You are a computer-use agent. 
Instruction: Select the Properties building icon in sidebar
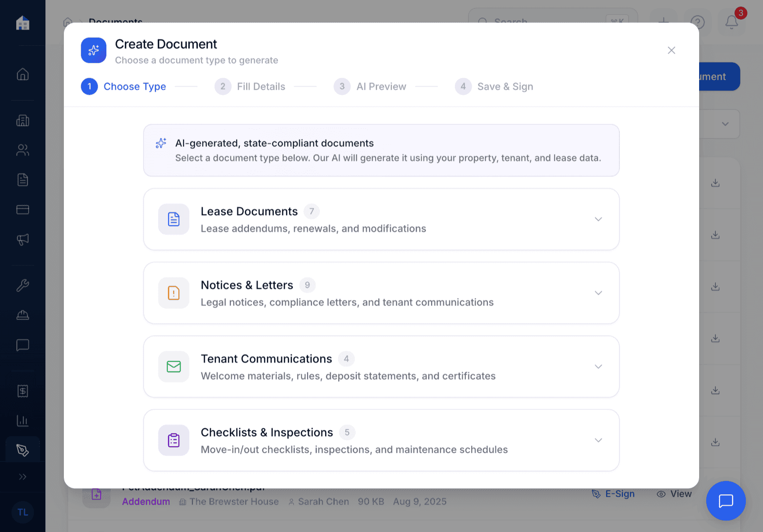tap(22, 120)
